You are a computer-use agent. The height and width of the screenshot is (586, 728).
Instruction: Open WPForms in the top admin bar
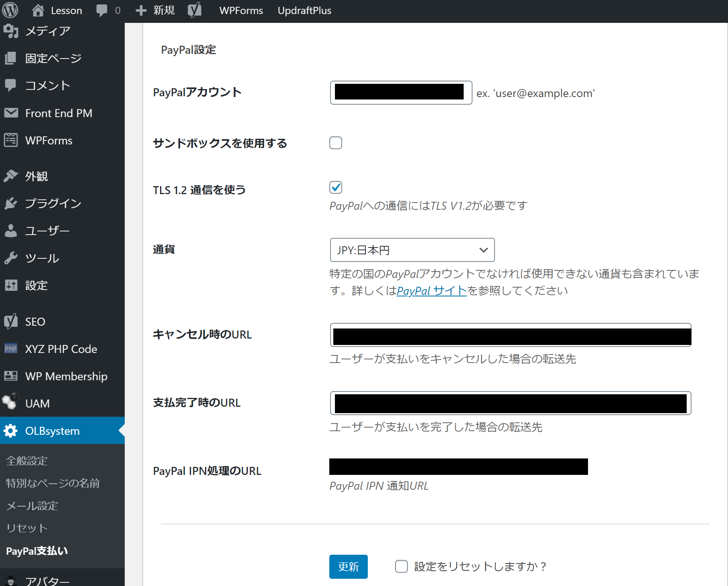(x=241, y=10)
